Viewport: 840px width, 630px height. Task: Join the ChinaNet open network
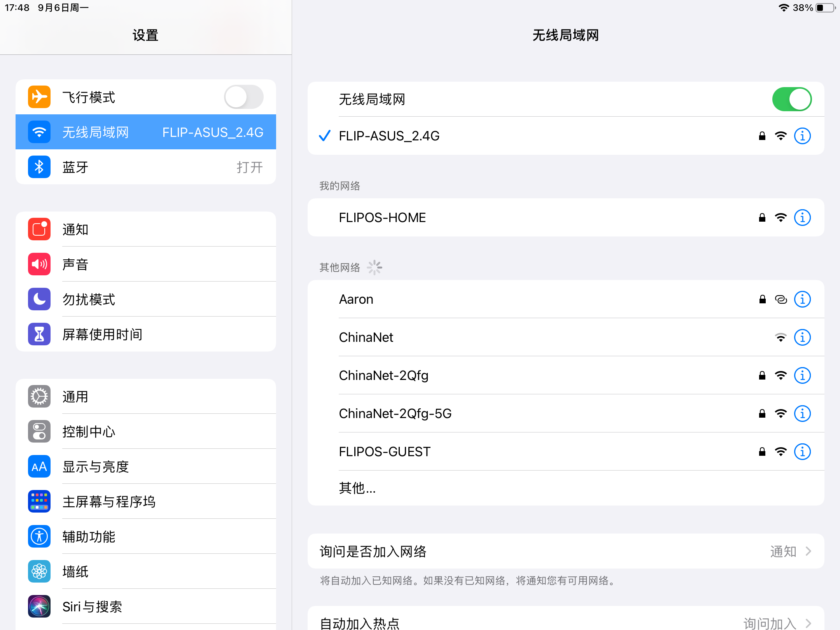pos(566,337)
